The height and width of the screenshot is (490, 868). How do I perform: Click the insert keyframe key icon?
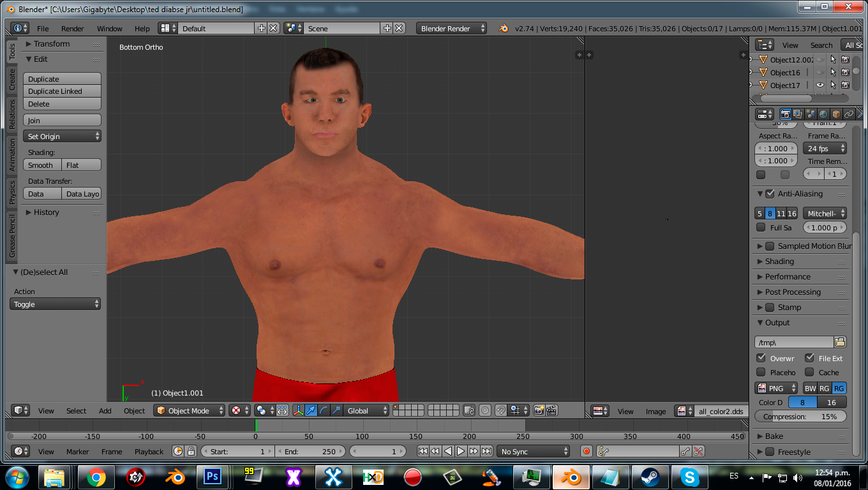[685, 451]
